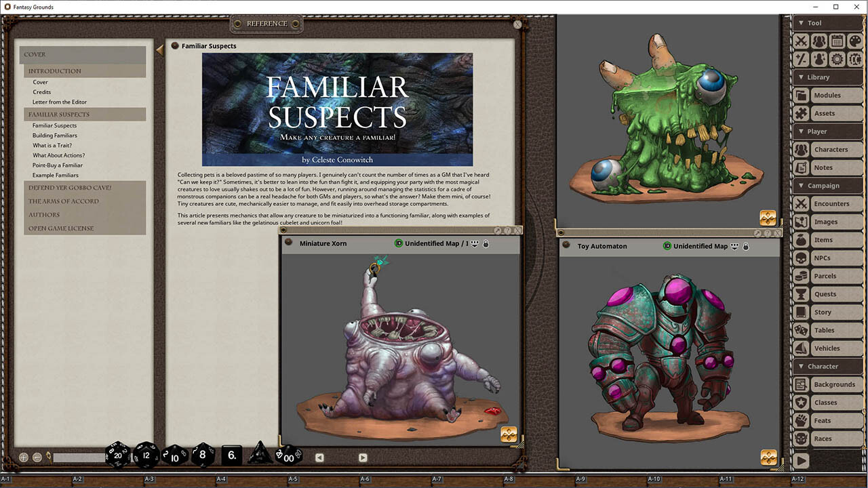
Task: Toggle the lock icon on Toy Automaton
Action: (745, 246)
